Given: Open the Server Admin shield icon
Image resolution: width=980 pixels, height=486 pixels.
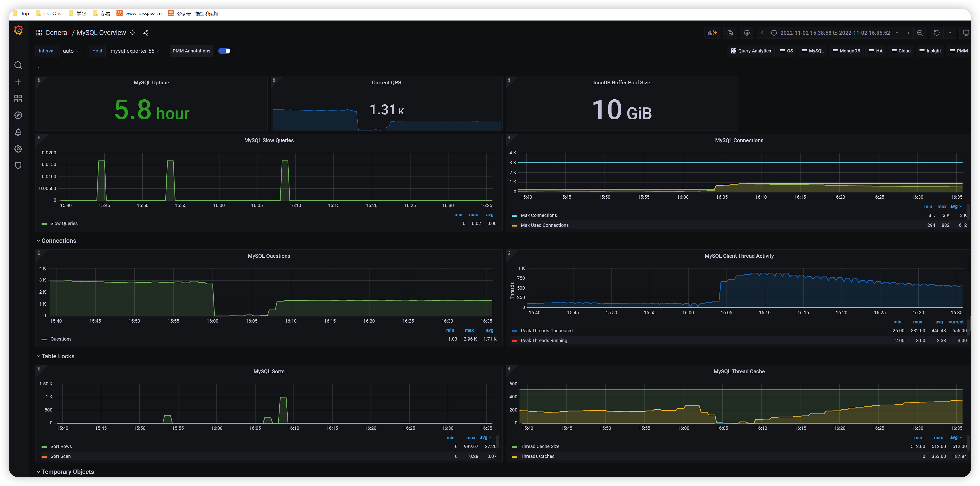Looking at the screenshot, I should pyautogui.click(x=18, y=165).
